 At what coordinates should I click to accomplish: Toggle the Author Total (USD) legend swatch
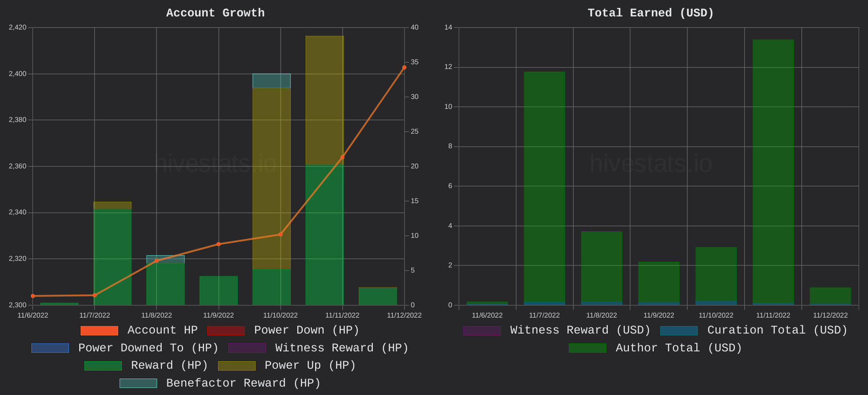588,348
